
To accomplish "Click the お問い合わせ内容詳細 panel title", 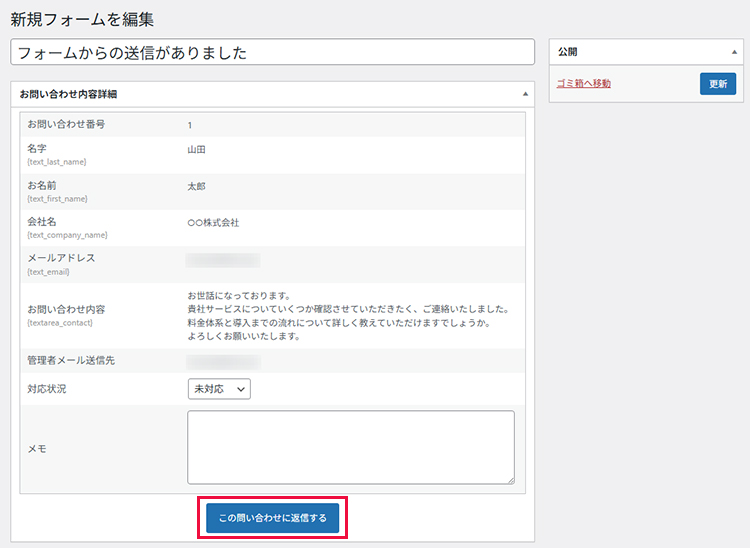I will [68, 94].
